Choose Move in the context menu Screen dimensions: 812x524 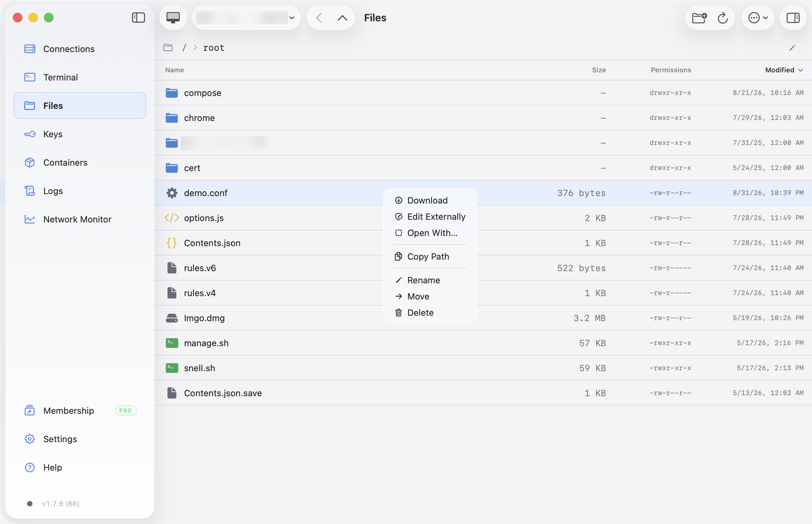click(x=430, y=296)
